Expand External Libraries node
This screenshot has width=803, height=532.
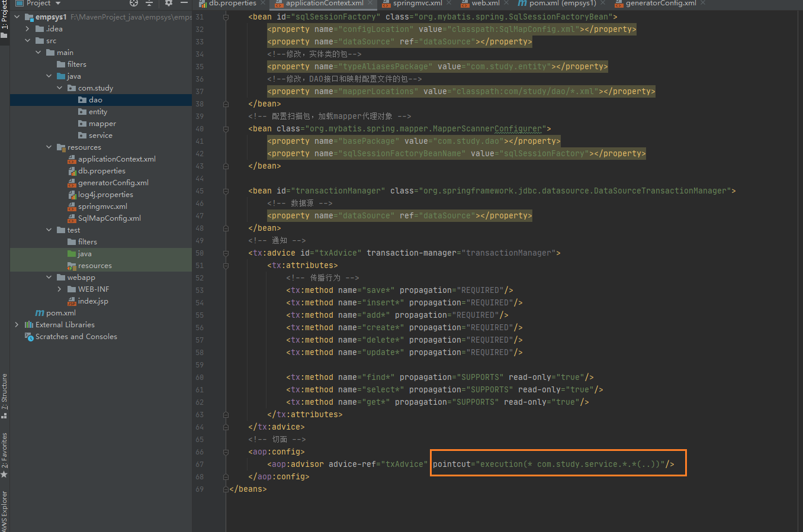[17, 325]
